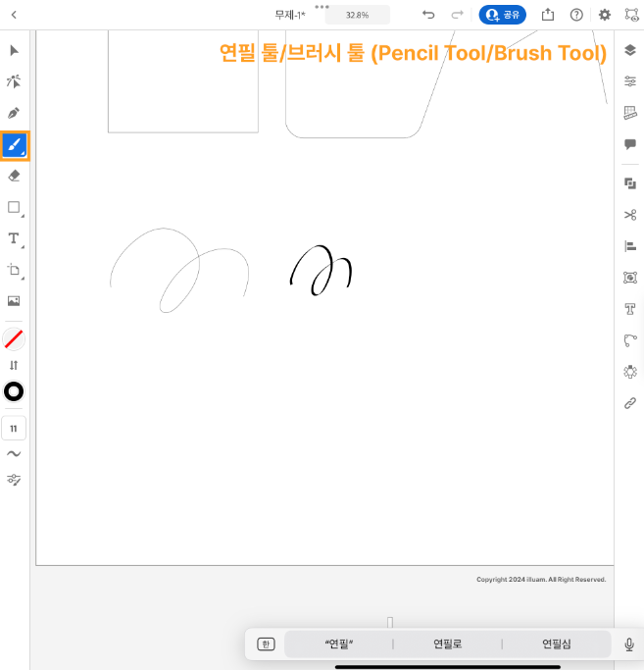Open app settings gear
The width and height of the screenshot is (644, 670).
tap(605, 15)
